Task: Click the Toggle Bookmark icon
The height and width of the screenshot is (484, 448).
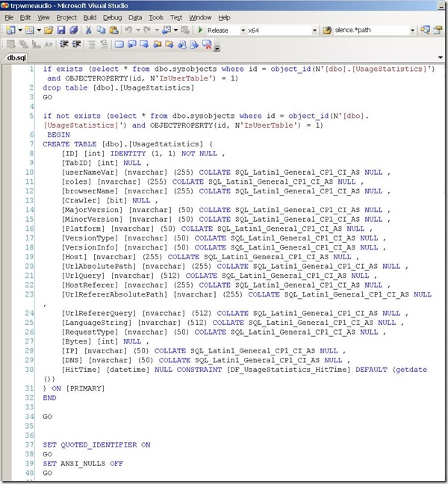Action: pyautogui.click(x=119, y=45)
